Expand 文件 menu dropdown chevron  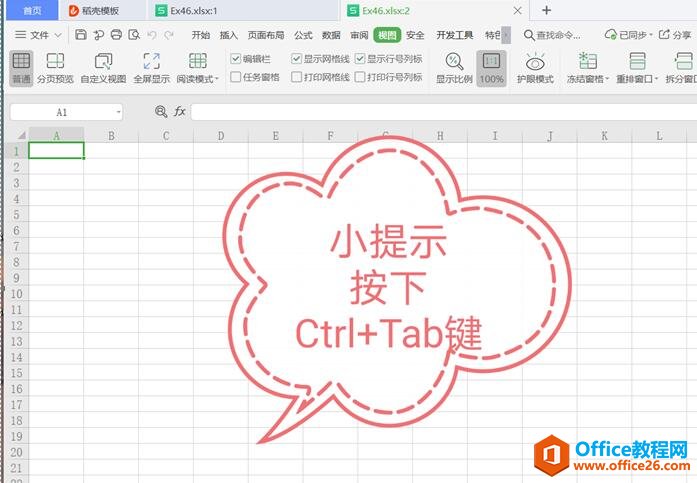58,35
